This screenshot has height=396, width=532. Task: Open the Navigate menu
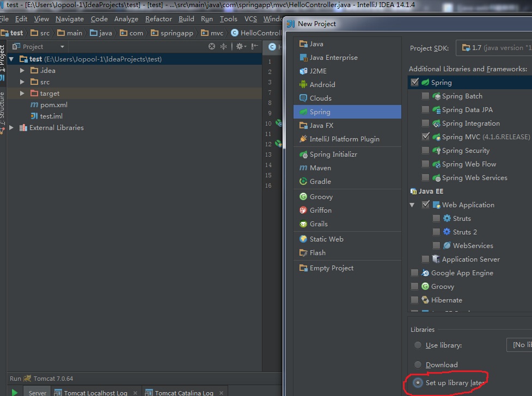click(70, 19)
